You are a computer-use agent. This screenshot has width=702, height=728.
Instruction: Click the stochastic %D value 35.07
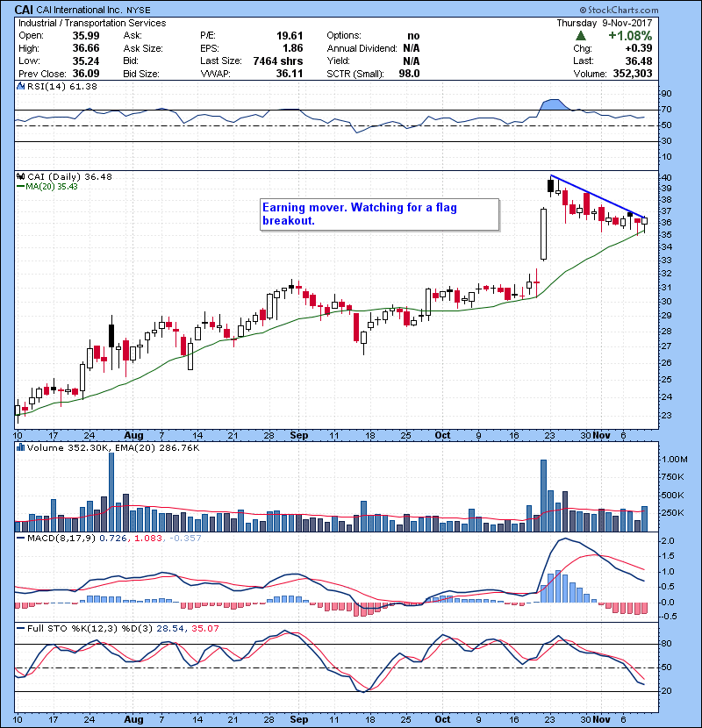(204, 628)
